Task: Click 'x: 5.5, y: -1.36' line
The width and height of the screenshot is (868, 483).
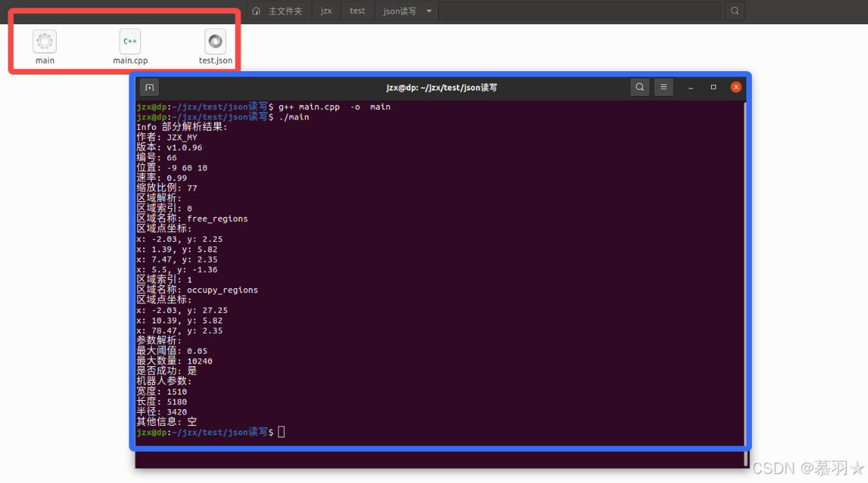Action: (x=177, y=269)
